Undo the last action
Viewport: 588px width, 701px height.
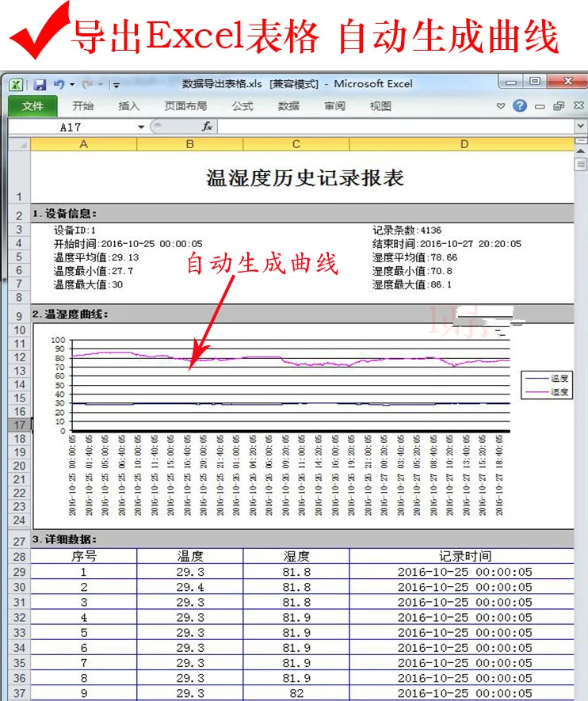click(x=59, y=84)
